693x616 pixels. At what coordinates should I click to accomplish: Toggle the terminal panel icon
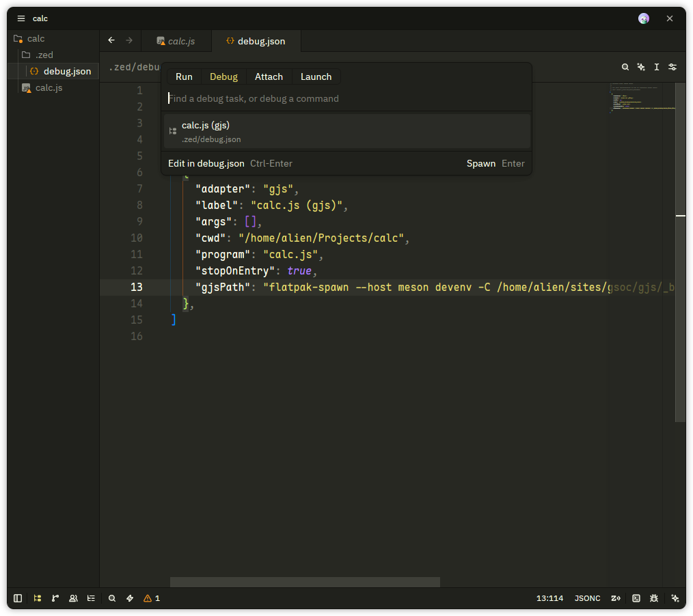coord(636,598)
